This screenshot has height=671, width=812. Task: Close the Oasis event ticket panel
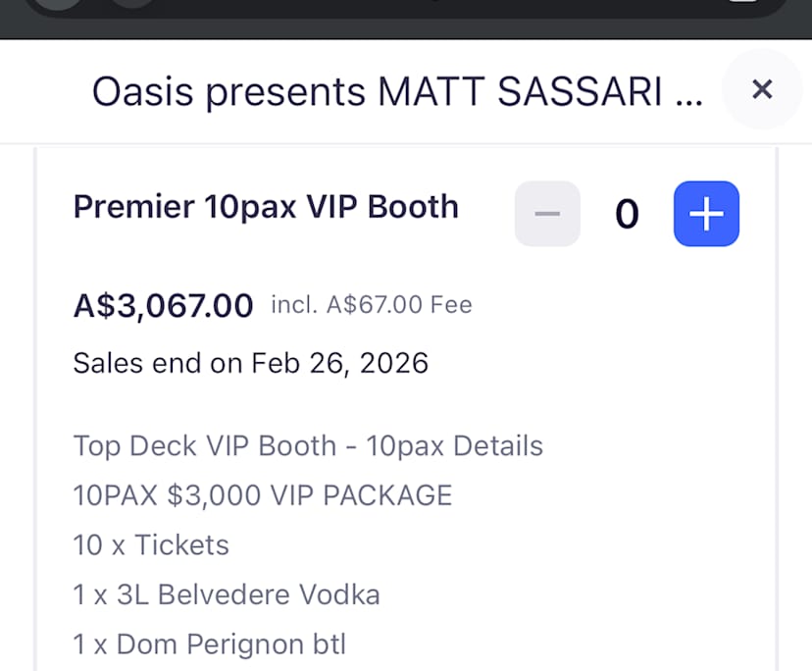761,90
